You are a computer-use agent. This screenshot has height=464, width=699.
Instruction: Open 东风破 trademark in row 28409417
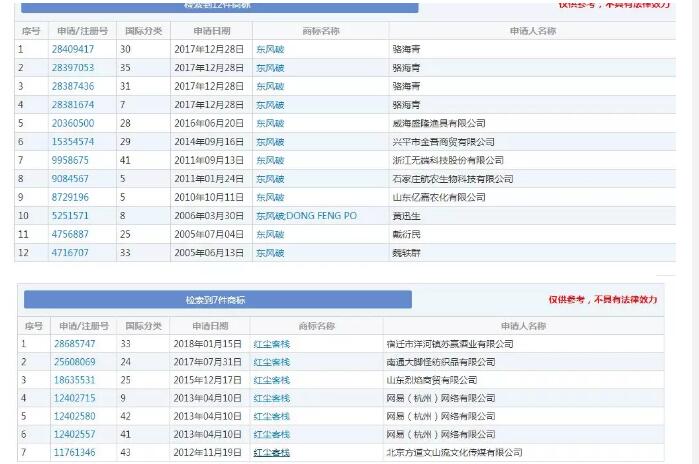point(270,49)
